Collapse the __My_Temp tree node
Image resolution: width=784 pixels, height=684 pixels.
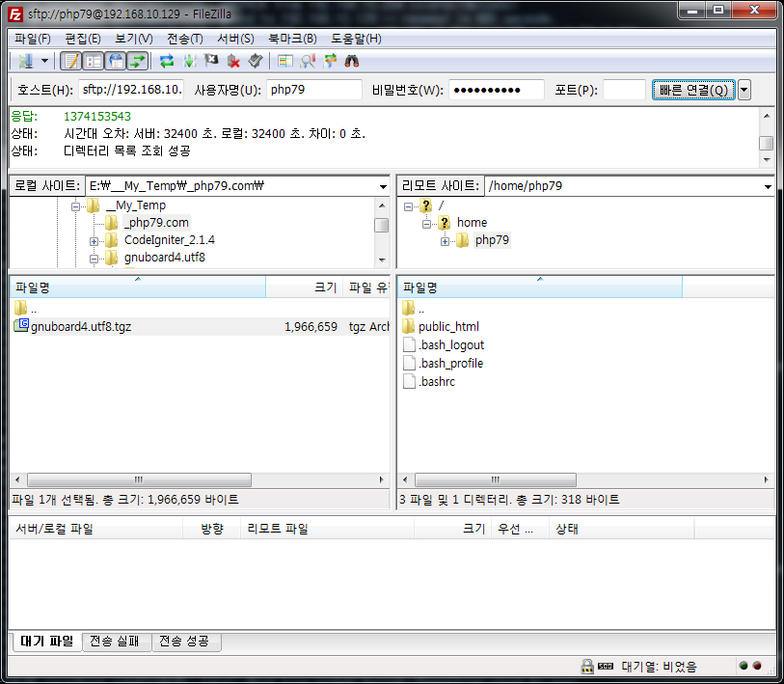[75, 206]
